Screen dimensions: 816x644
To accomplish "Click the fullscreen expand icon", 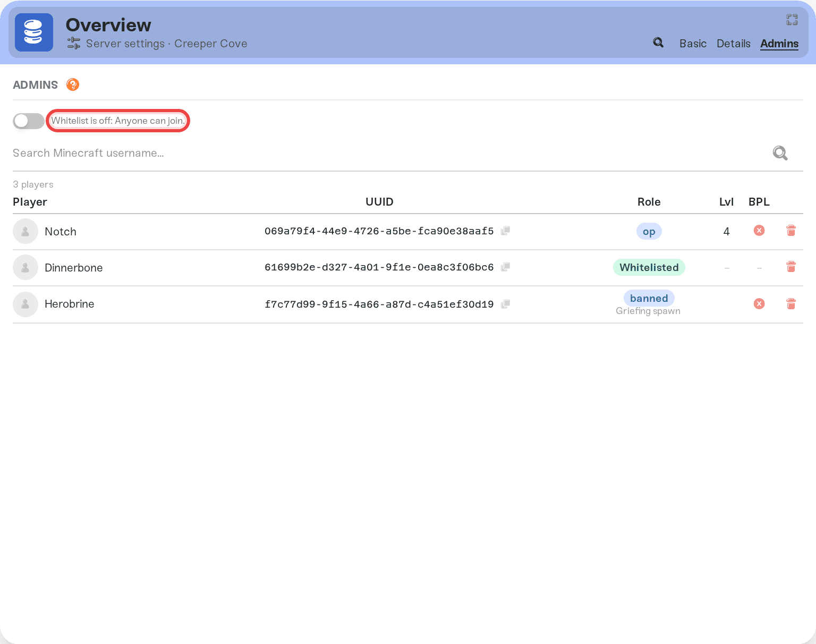I will (792, 20).
